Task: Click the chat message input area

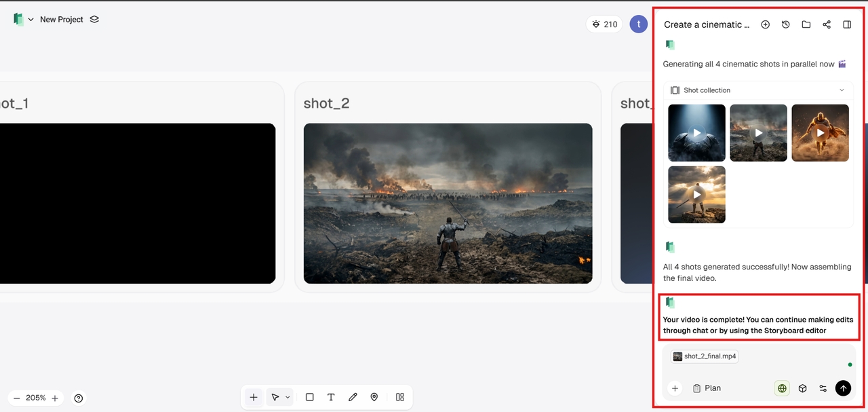Action: tap(759, 372)
